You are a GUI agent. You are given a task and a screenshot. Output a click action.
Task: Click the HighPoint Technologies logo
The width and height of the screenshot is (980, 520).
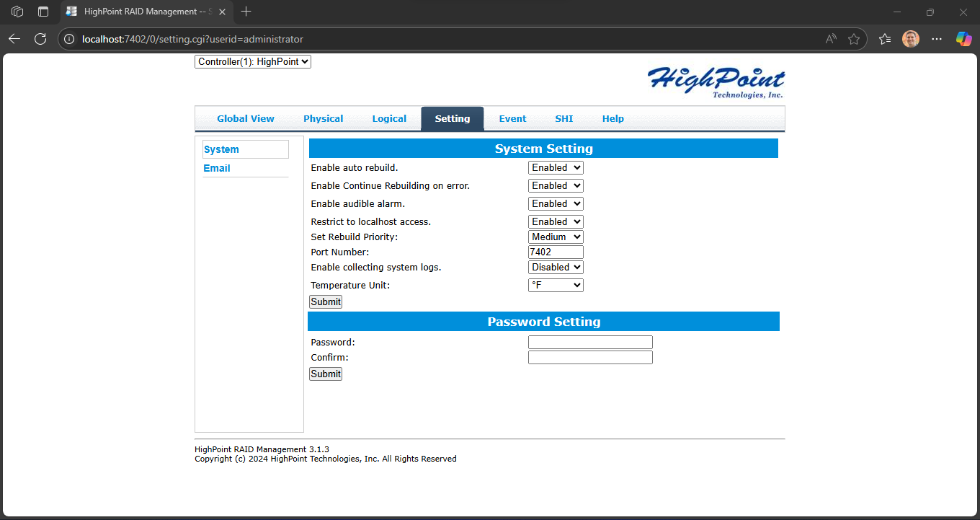click(x=716, y=81)
